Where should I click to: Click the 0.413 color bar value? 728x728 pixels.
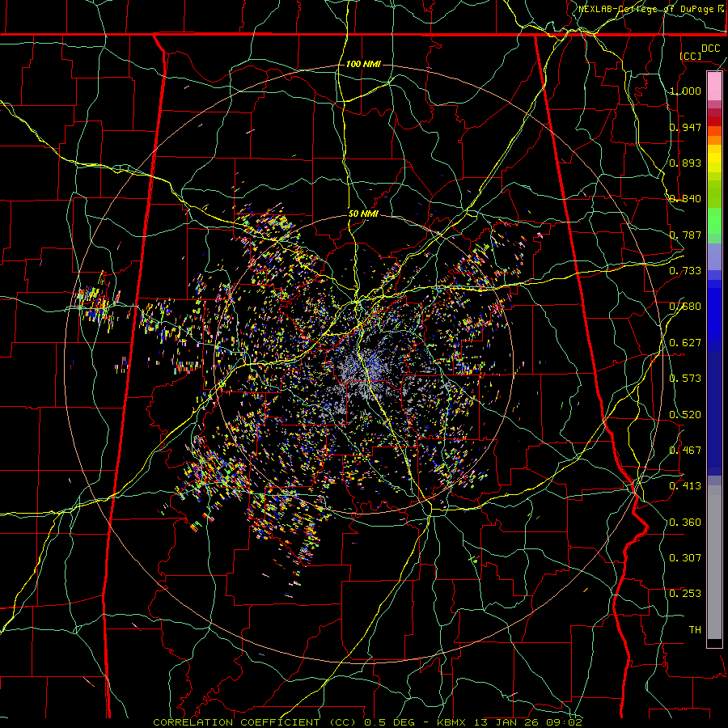[x=685, y=486]
